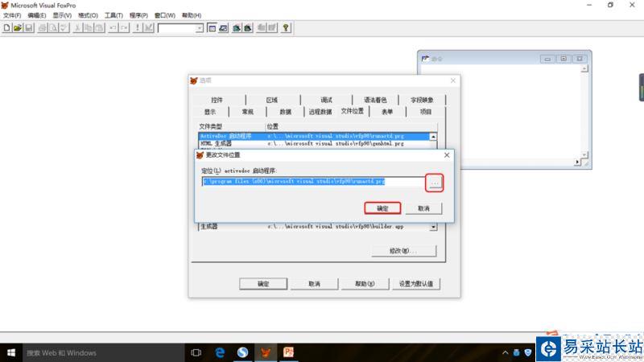Screen dimensions: 644x362
Task: Click the Help question mark icon
Action: 286,28
